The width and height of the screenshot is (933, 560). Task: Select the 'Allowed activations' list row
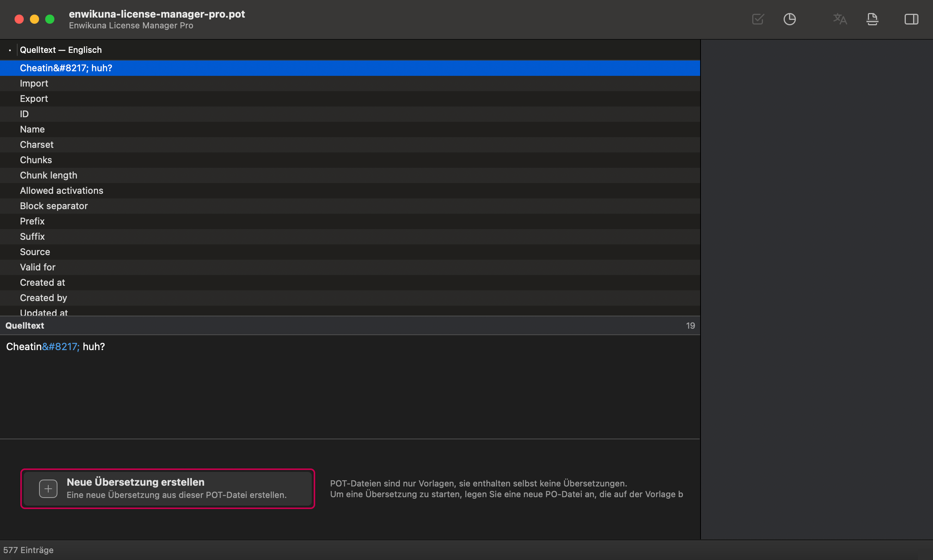(350, 191)
